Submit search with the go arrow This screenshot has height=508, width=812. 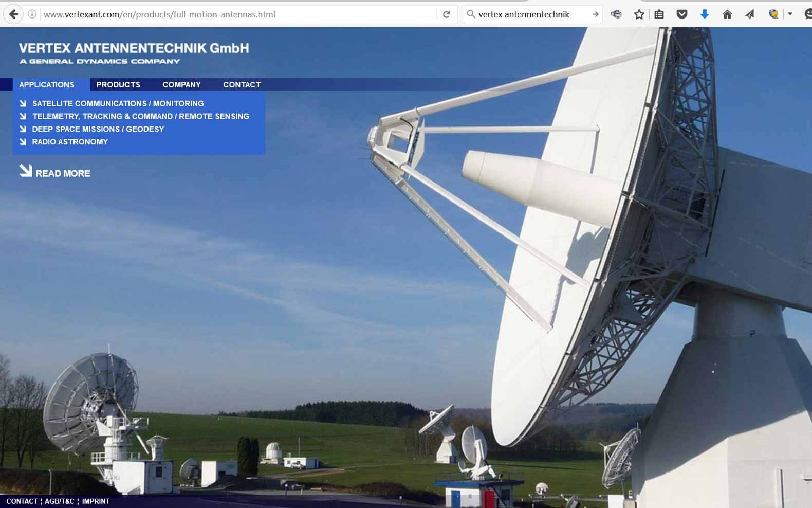[595, 14]
